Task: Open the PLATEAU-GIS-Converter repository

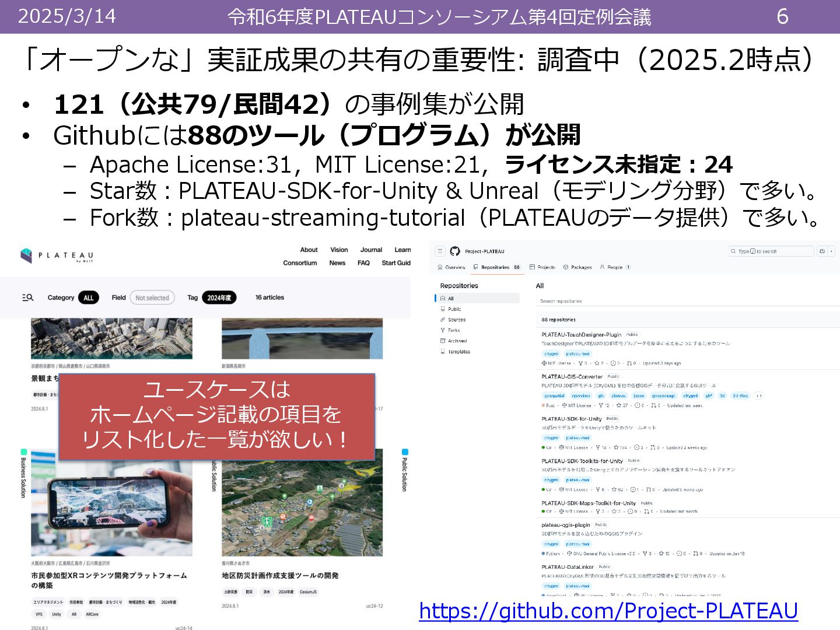Action: tap(572, 377)
